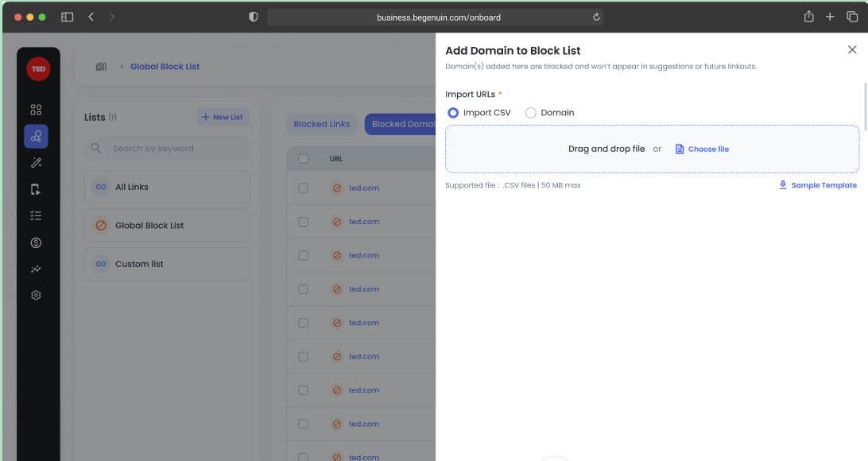Click the link icon beside Custom list
Viewport: 868px width, 461px height.
pos(101,264)
